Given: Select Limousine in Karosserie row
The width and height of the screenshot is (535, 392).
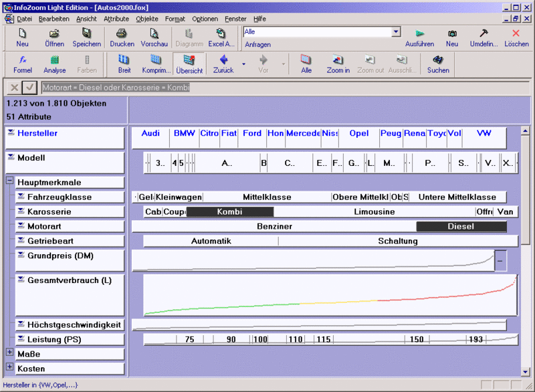Looking at the screenshot, I should pos(374,212).
